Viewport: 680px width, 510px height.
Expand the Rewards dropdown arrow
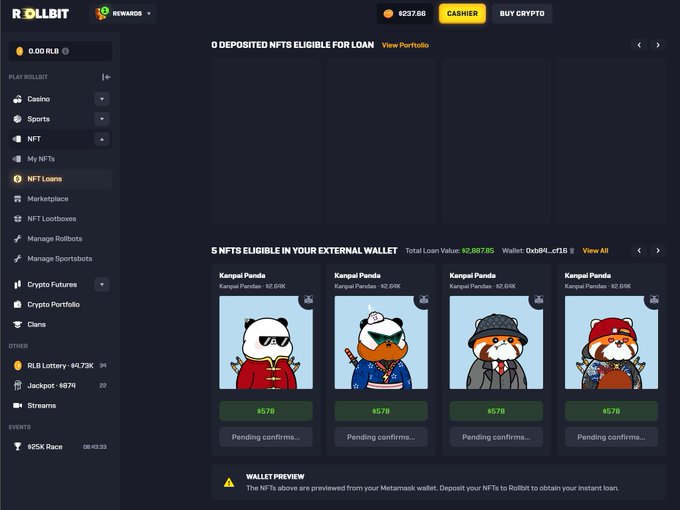(x=149, y=13)
